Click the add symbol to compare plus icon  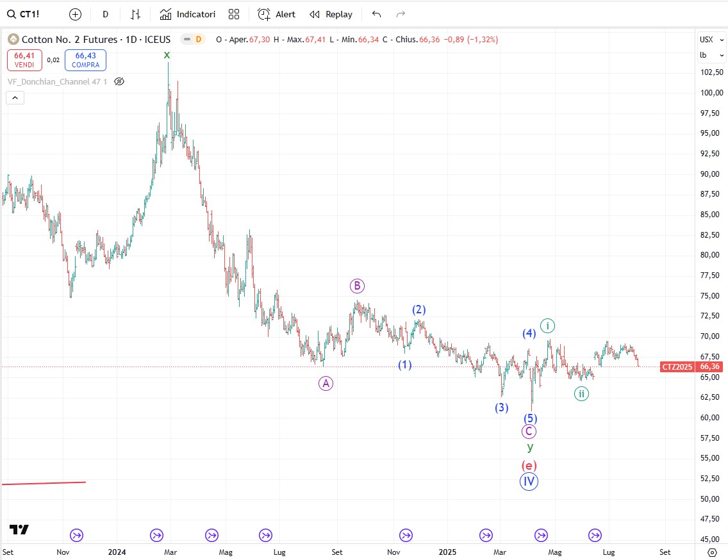(76, 14)
